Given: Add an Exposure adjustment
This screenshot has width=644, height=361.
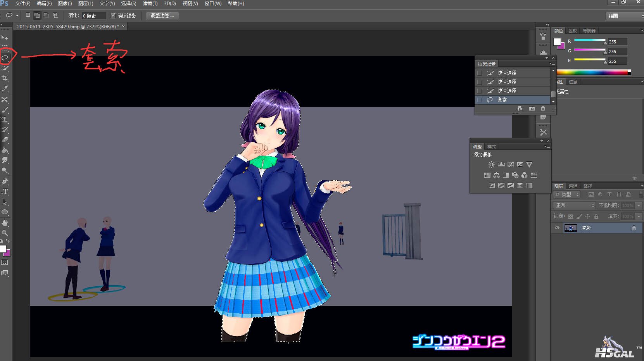Looking at the screenshot, I should (520, 165).
